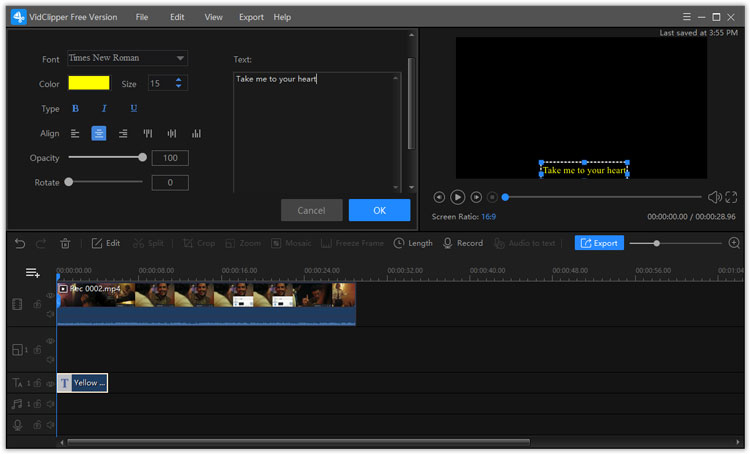
Task: Click the text track TA icon
Action: (17, 383)
